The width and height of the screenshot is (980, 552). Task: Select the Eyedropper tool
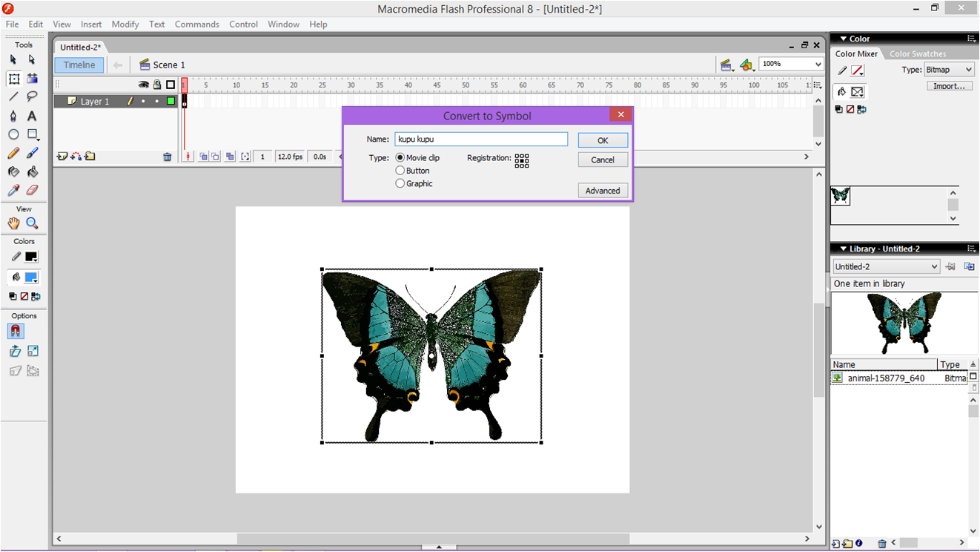tap(13, 190)
